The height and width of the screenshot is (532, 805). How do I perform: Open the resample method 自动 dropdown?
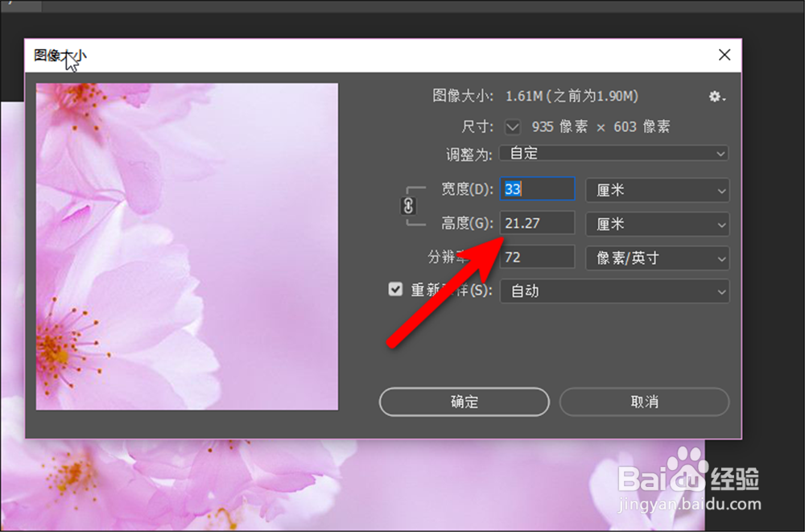614,291
